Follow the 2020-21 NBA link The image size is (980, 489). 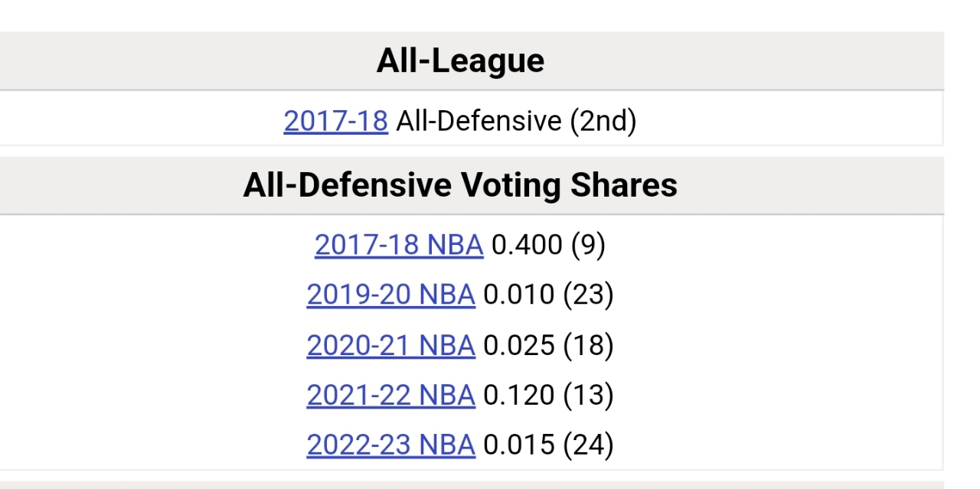[x=390, y=345]
